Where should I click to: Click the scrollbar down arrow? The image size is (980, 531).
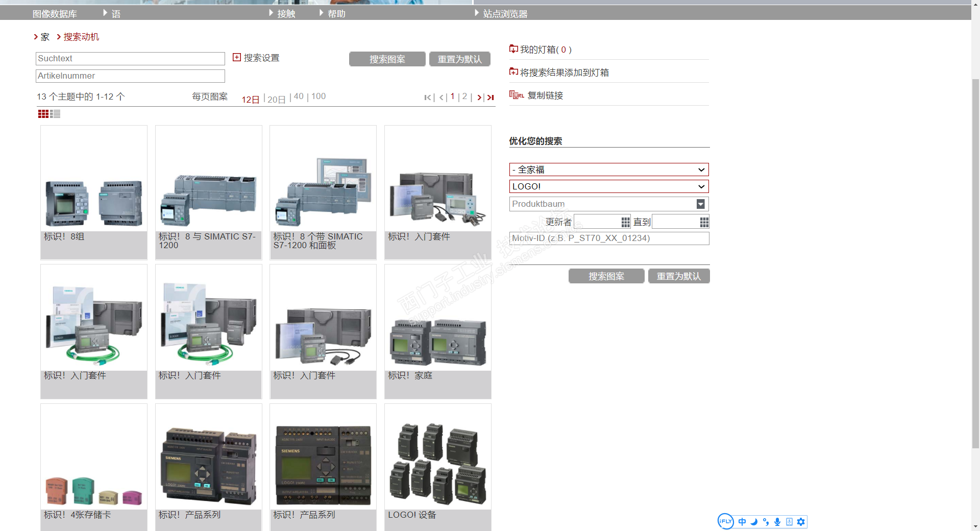pos(975,526)
